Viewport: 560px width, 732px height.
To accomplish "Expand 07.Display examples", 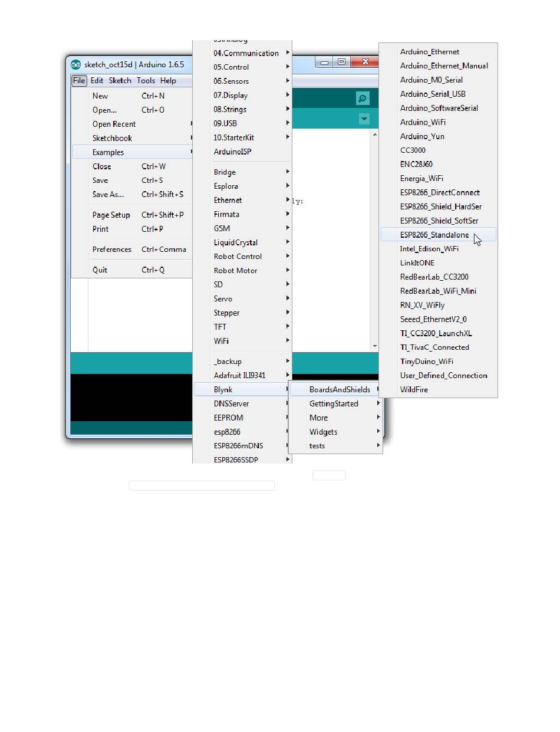I will 243,96.
